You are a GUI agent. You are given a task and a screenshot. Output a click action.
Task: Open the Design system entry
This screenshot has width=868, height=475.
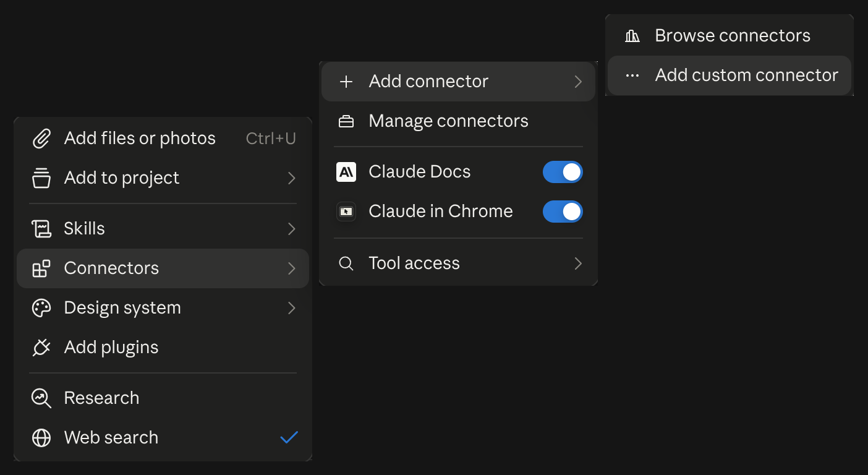163,308
